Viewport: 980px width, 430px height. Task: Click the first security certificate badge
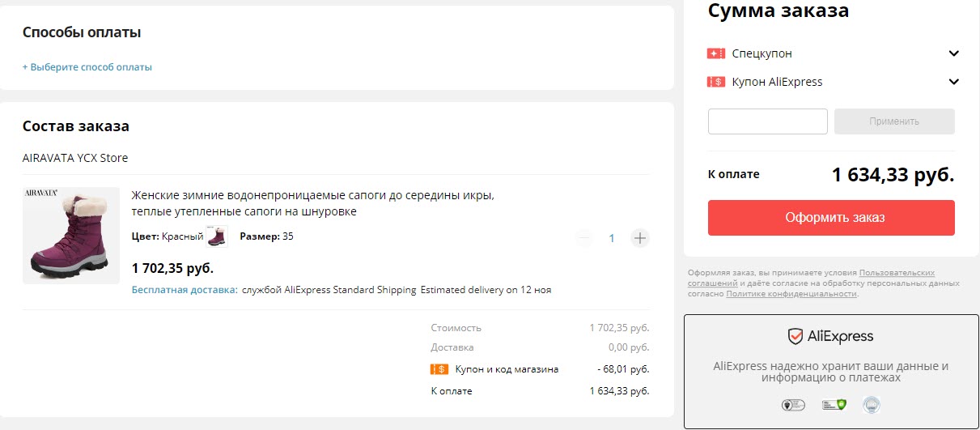[x=792, y=404]
